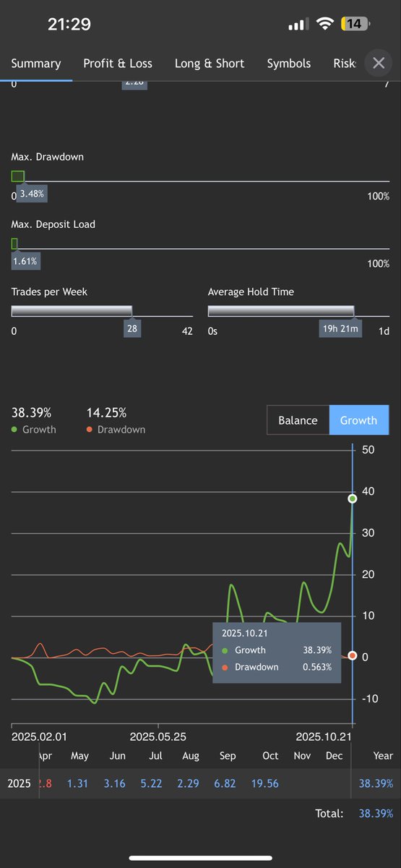Screen dimensions: 401x868
Task: Show the Balance chart
Action: point(298,420)
